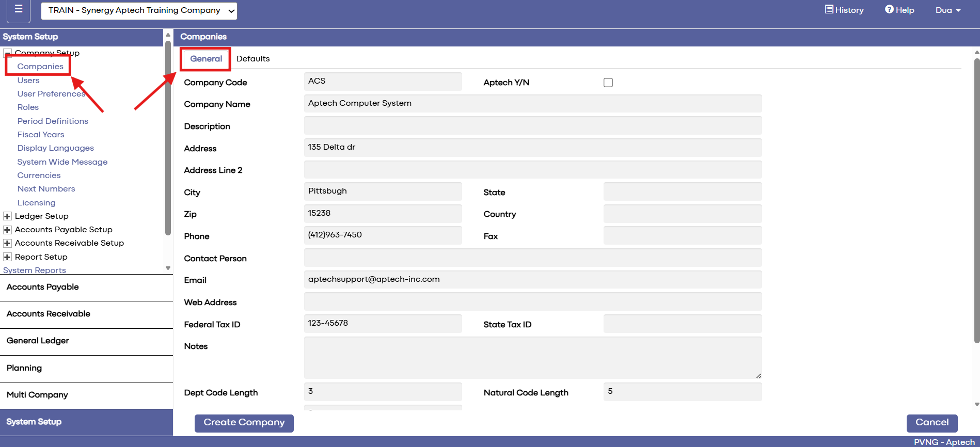Click the Country field
This screenshot has height=447, width=980.
click(683, 214)
